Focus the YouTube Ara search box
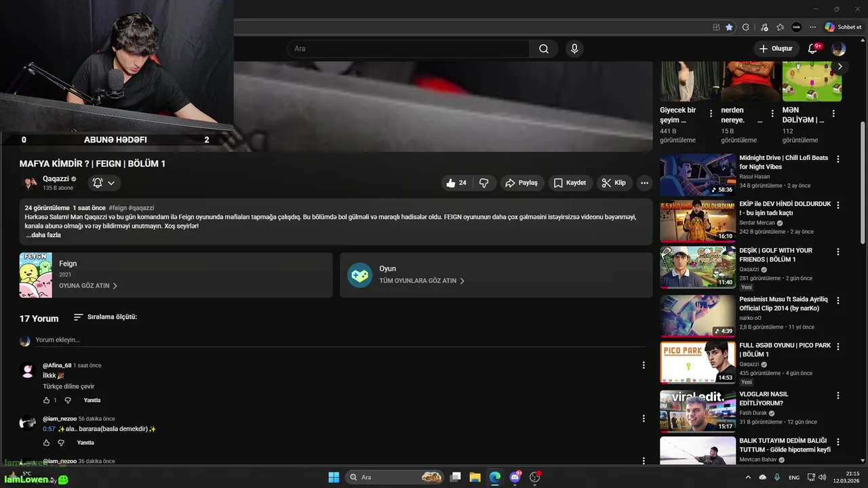 (408, 49)
